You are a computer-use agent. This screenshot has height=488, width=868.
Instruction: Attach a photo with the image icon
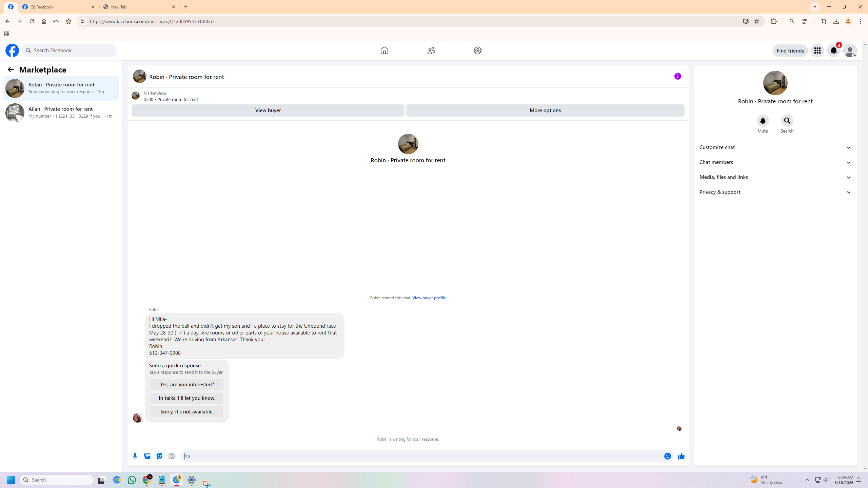tap(147, 456)
